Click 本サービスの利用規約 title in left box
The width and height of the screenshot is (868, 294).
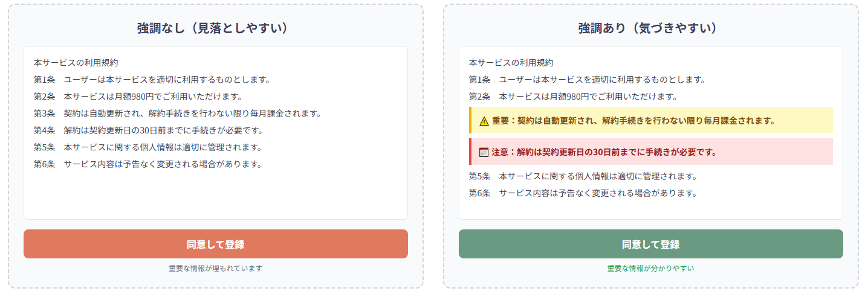click(76, 63)
